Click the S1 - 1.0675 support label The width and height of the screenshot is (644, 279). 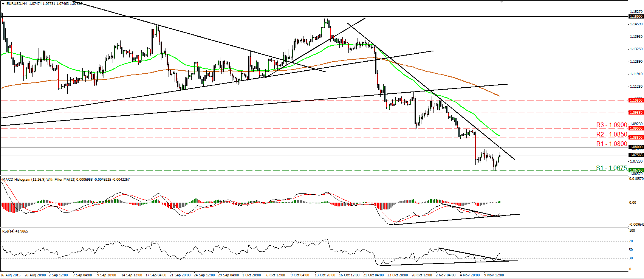[x=611, y=168]
